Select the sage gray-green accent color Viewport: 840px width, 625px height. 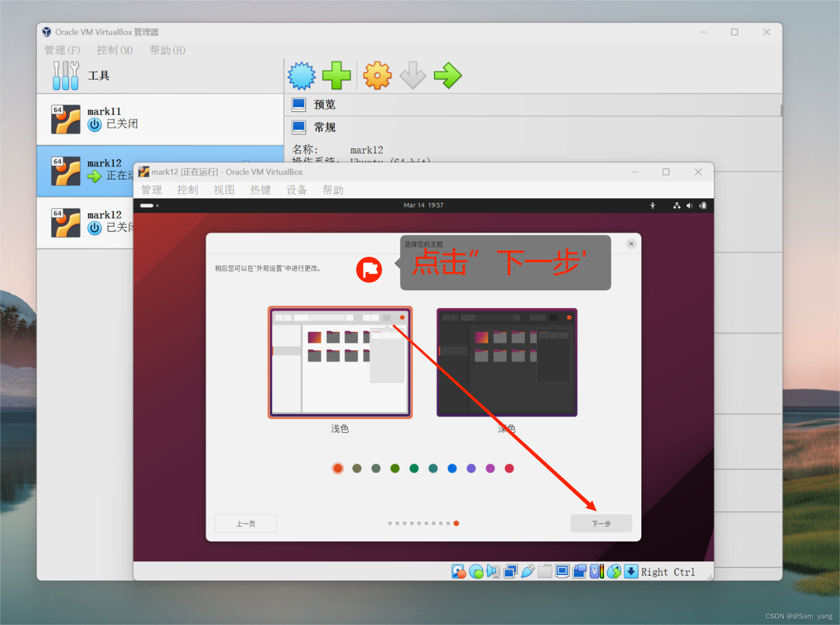click(x=376, y=468)
